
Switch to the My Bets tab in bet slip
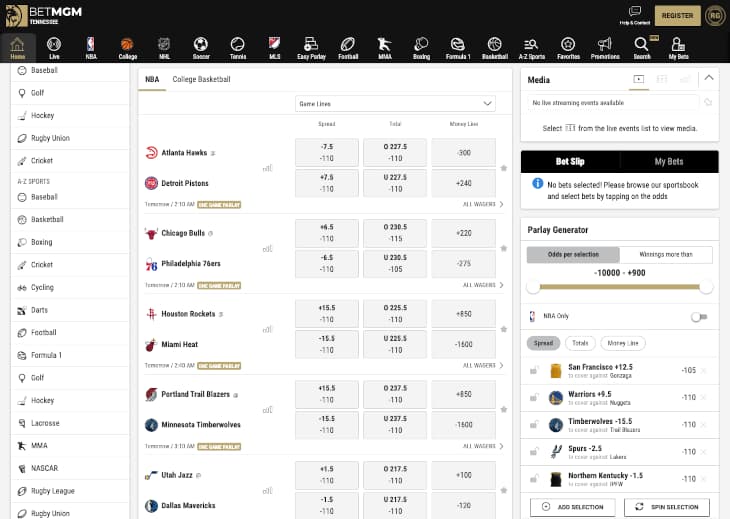pos(669,162)
